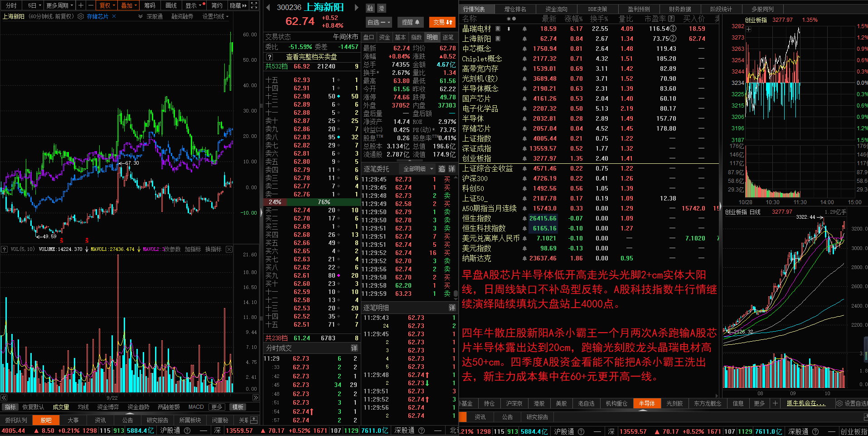Open chart settings gear next to 上海新阳 title
Image resolution: width=868 pixels, height=436 pixels.
click(x=81, y=16)
